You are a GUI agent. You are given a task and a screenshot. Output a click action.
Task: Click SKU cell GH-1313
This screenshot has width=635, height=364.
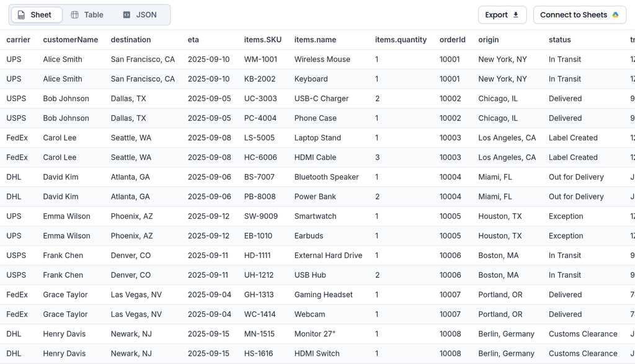259,295
